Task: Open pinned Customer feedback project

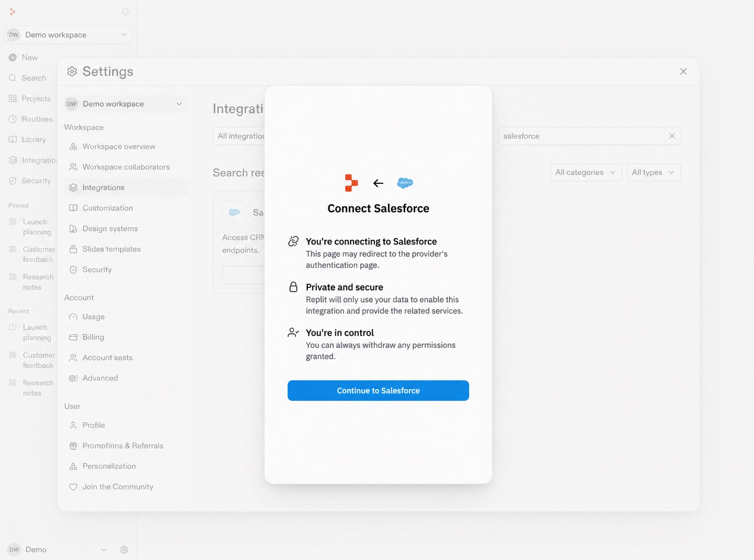Action: tap(31, 254)
